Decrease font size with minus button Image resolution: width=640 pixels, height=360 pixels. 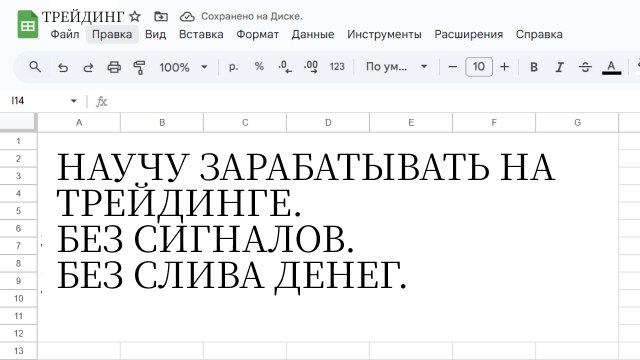[x=453, y=67]
